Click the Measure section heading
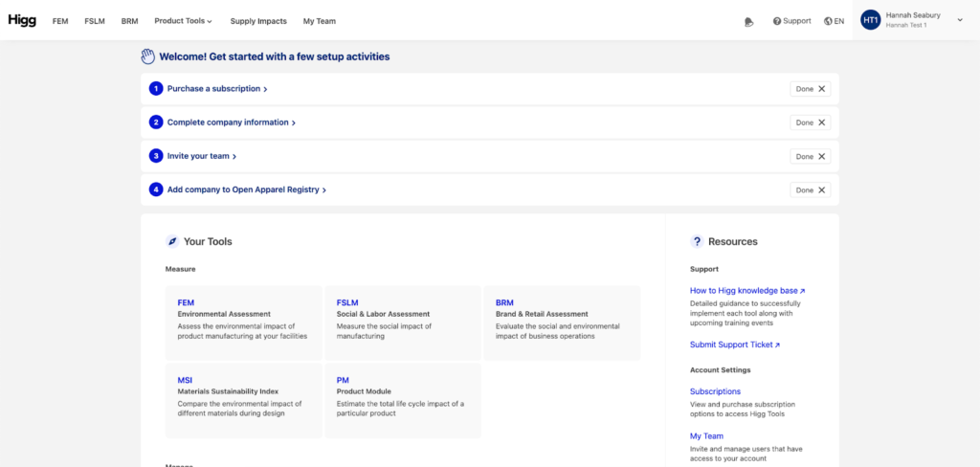Screen dimensions: 980x467 tap(181, 270)
